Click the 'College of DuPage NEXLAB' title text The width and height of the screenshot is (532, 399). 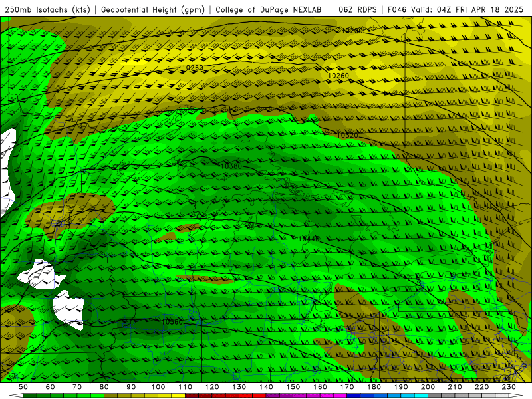(x=269, y=10)
